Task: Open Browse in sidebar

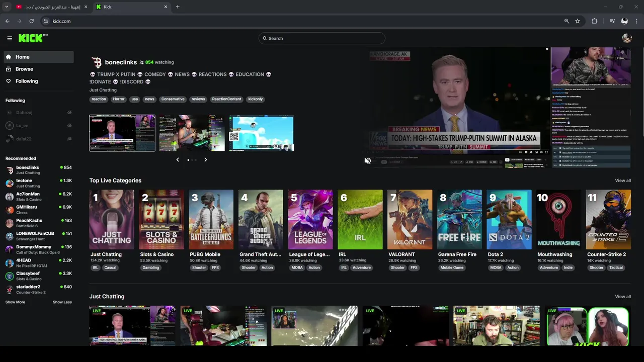Action: point(38,69)
